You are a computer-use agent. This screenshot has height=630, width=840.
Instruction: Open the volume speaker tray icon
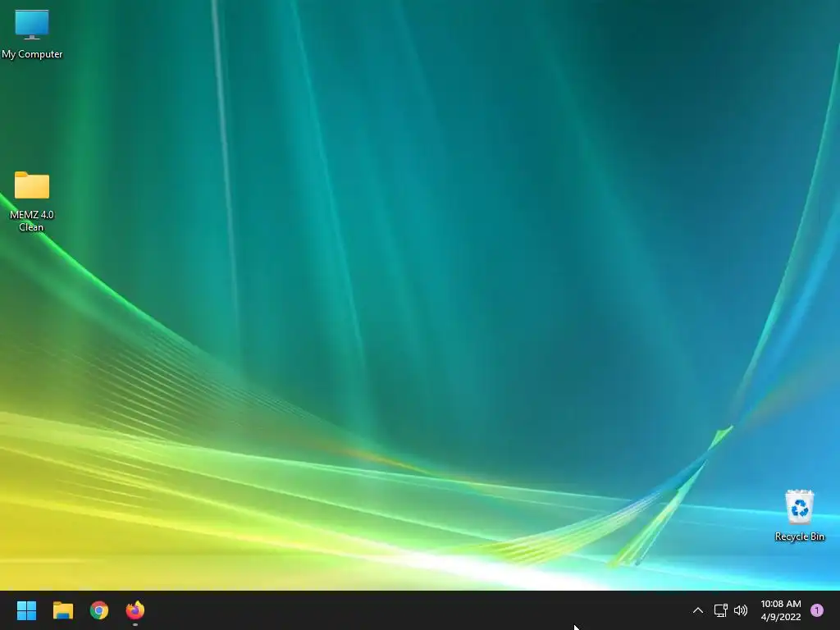[x=741, y=610]
